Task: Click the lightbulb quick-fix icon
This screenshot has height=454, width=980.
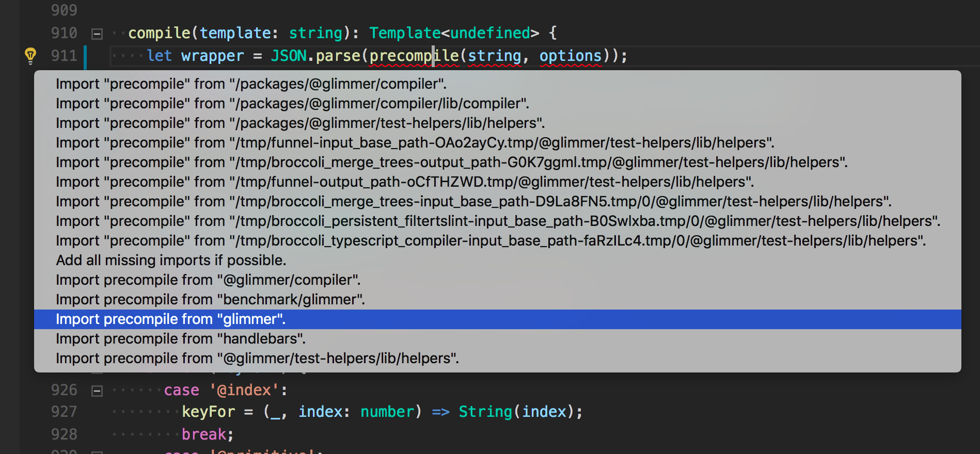Action: point(30,56)
